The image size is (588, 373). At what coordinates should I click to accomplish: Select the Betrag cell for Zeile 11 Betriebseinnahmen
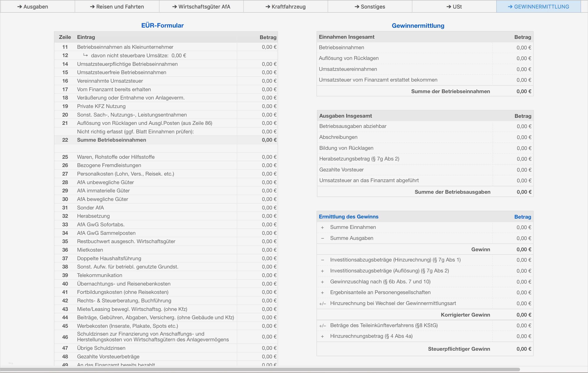coord(257,47)
